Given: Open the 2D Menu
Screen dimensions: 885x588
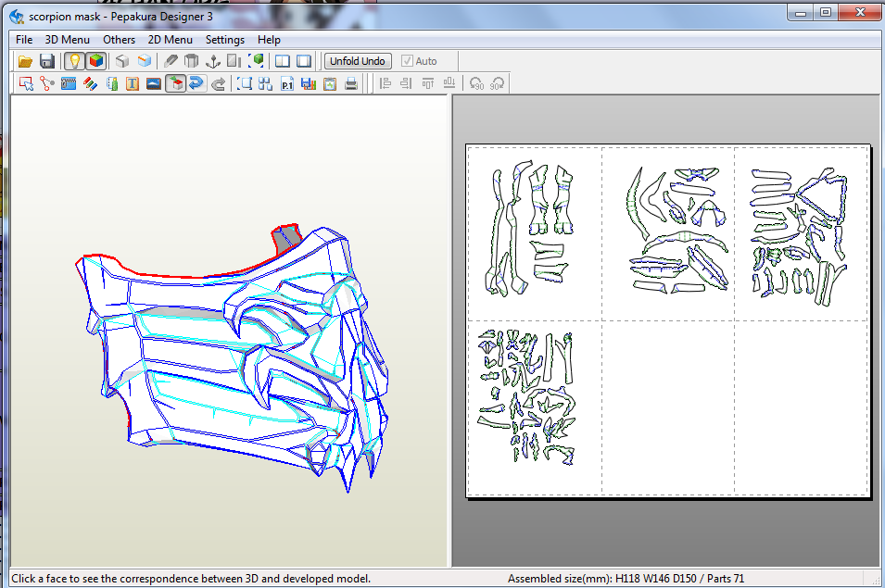Looking at the screenshot, I should coord(170,40).
